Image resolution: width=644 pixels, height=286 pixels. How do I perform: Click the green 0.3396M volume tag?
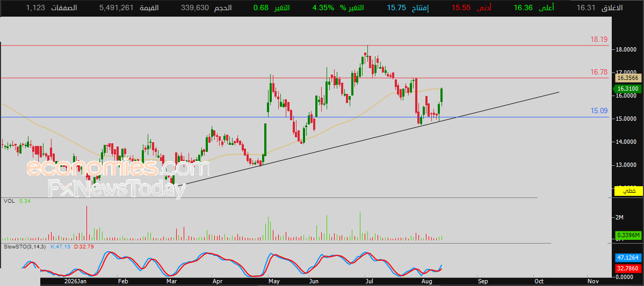point(627,235)
